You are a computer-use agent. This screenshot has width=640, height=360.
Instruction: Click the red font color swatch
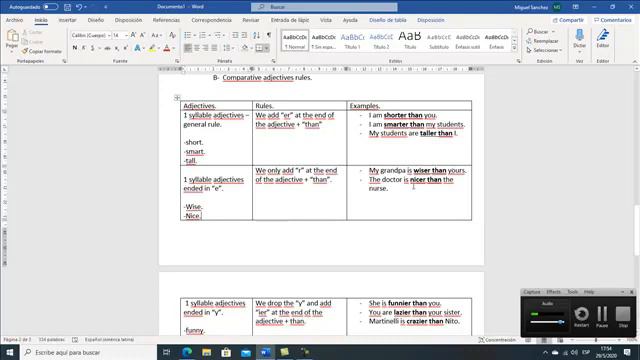[x=167, y=49]
